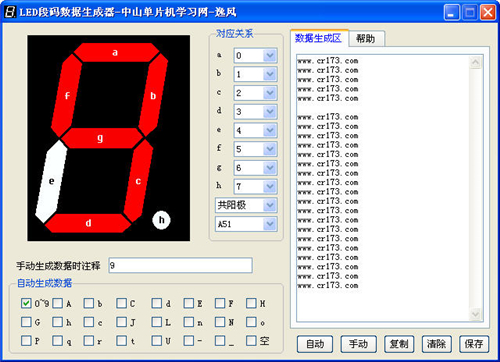Toggle segment f on the LED display
Image resolution: width=500 pixels, height=362 pixels.
[67, 95]
